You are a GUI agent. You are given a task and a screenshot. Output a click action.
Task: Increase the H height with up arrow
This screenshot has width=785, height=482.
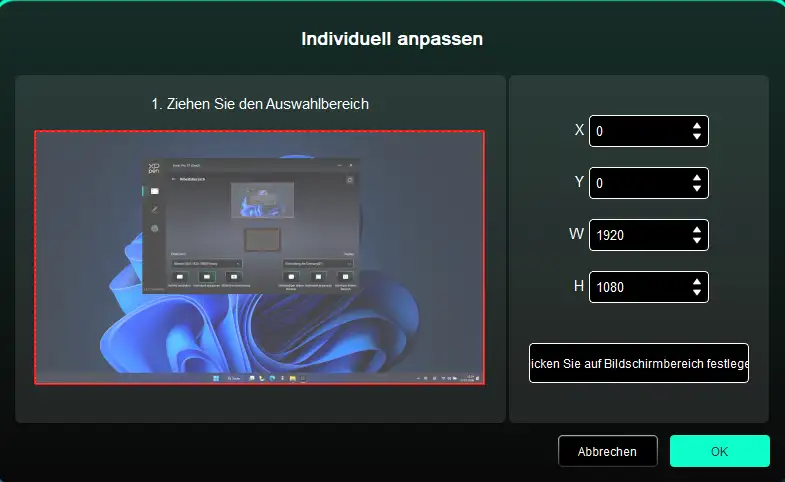696,281
